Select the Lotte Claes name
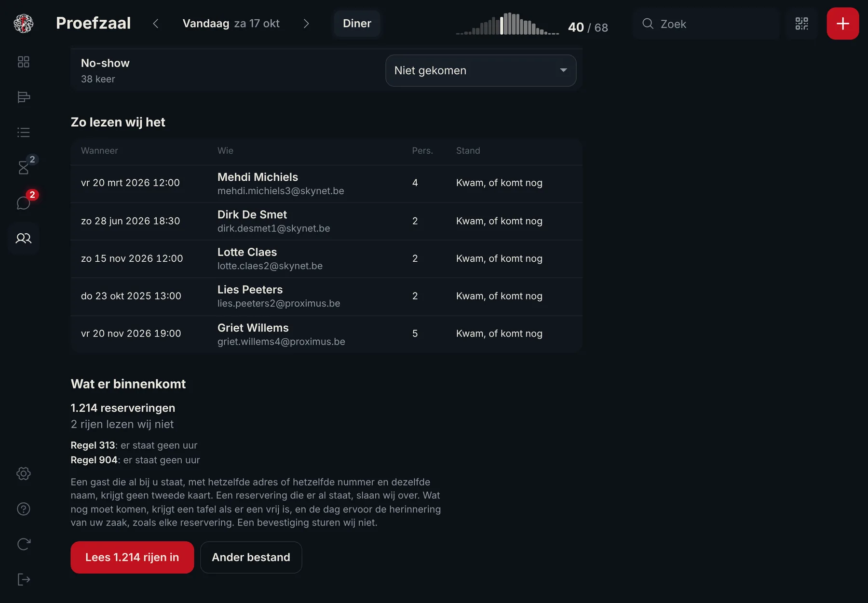 coord(247,252)
